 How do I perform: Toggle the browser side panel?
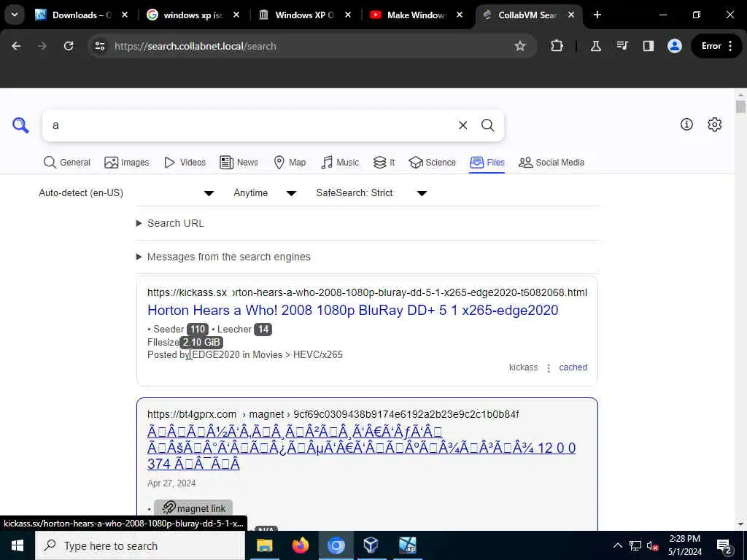click(x=648, y=46)
